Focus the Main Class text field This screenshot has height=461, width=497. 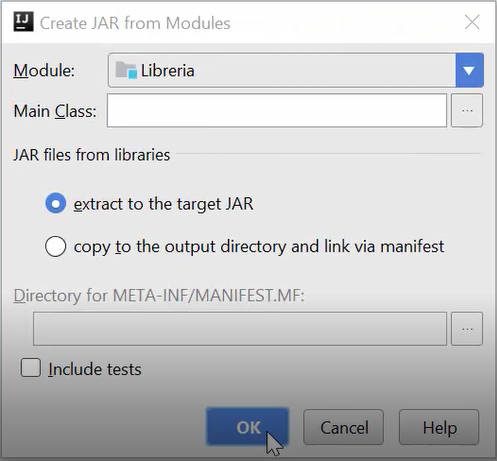coord(277,110)
